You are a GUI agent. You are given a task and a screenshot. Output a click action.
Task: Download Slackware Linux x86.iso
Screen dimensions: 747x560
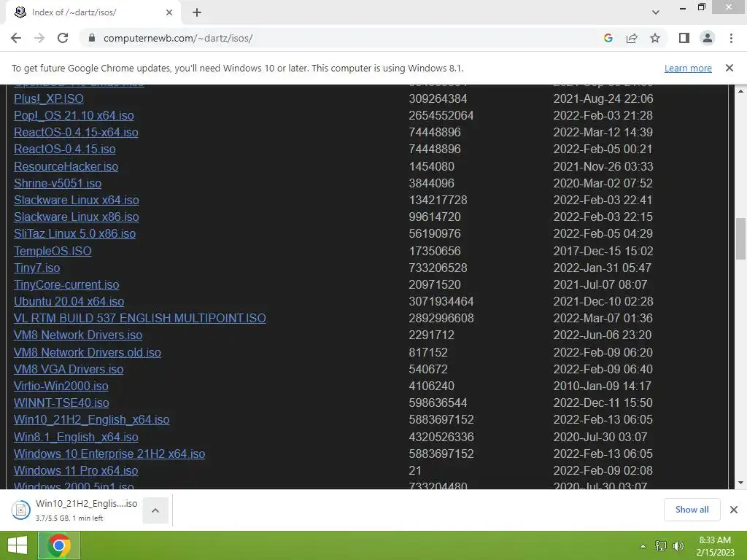coord(76,217)
